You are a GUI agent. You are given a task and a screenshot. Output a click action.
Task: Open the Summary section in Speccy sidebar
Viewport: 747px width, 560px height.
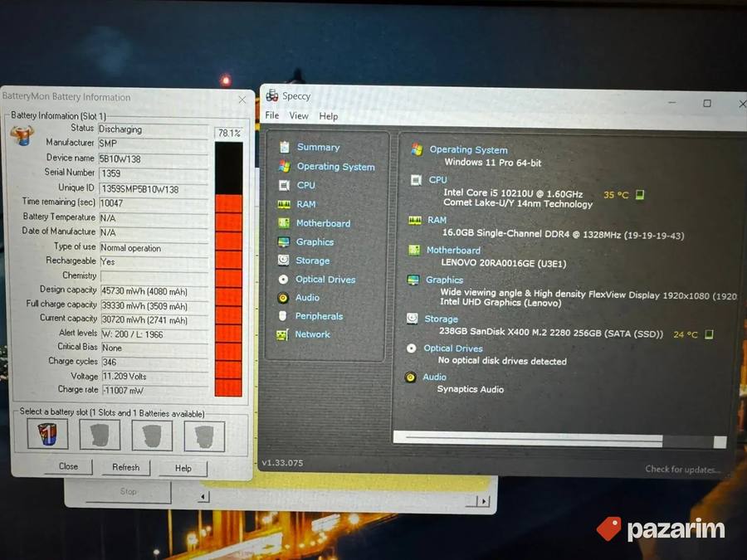[318, 147]
